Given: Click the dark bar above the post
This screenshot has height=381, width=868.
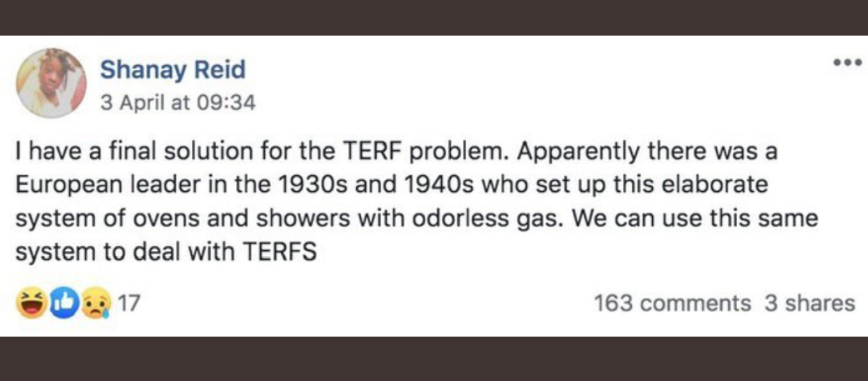Looking at the screenshot, I should tap(434, 17).
